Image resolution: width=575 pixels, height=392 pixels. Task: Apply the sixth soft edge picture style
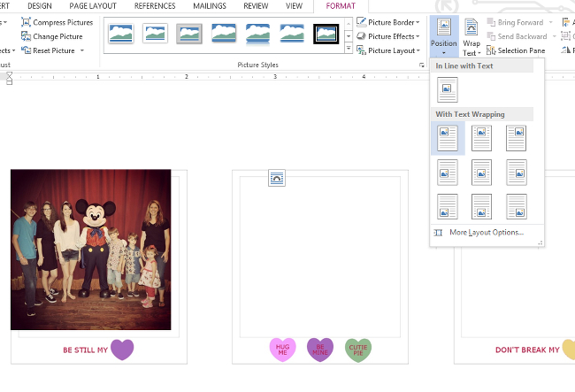click(x=292, y=34)
